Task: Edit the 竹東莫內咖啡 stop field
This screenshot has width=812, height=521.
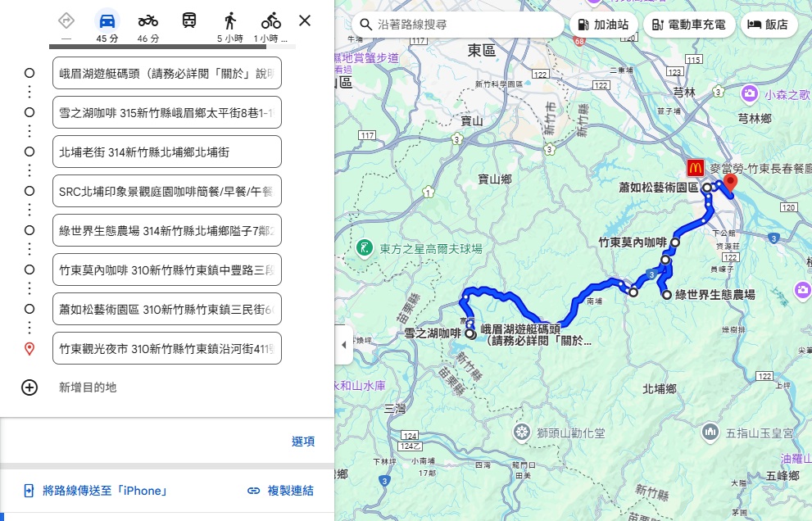Action: click(167, 270)
